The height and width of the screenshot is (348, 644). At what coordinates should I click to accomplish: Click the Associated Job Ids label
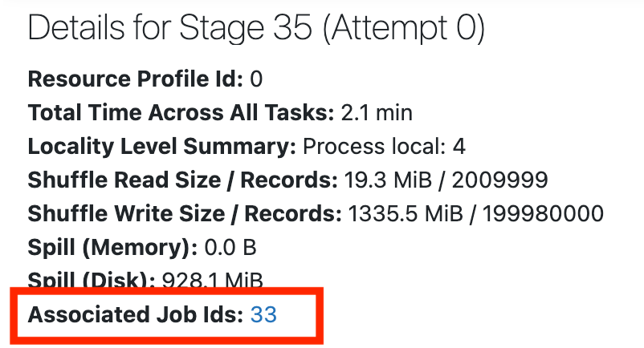click(135, 315)
